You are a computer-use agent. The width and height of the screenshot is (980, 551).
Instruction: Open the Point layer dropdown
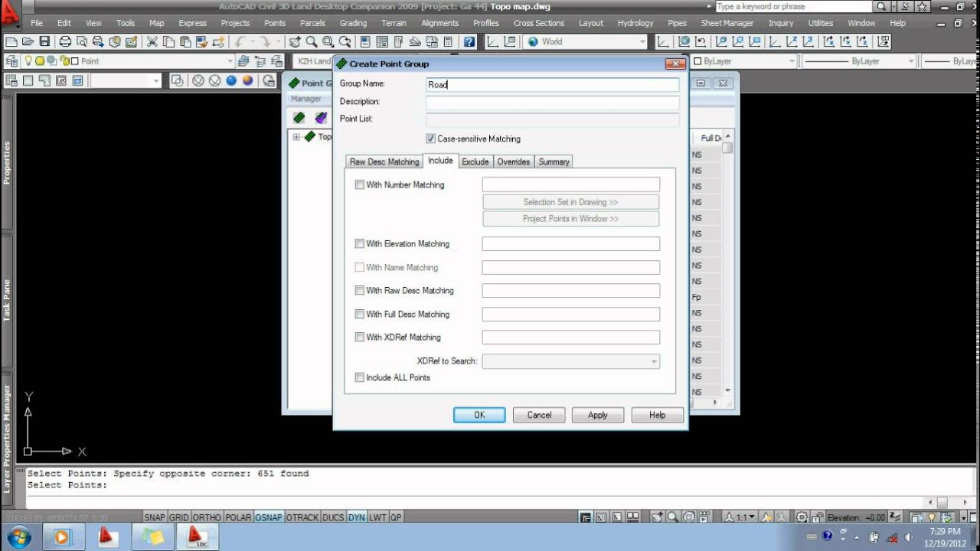(x=230, y=61)
